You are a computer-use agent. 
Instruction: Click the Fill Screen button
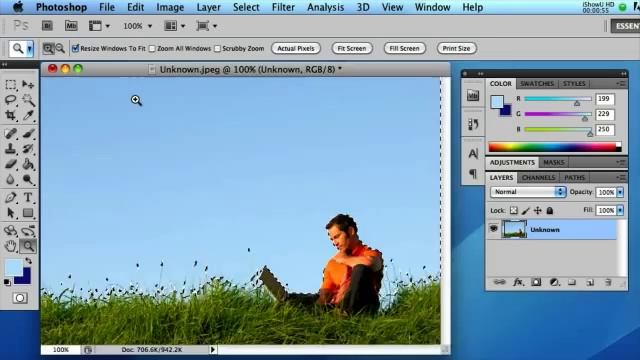click(x=404, y=49)
